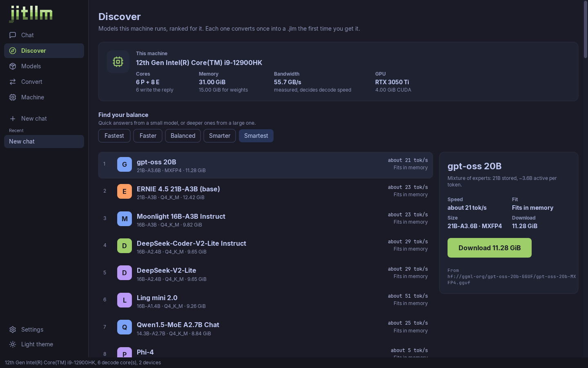Click the hf:// source path text
Screen dimensions: 588x368
512,279
